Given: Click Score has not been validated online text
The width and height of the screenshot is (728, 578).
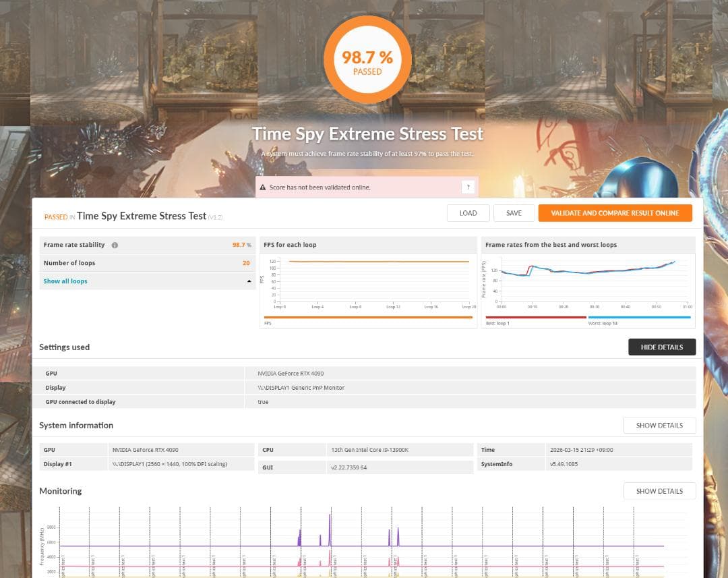Looking at the screenshot, I should pyautogui.click(x=320, y=187).
